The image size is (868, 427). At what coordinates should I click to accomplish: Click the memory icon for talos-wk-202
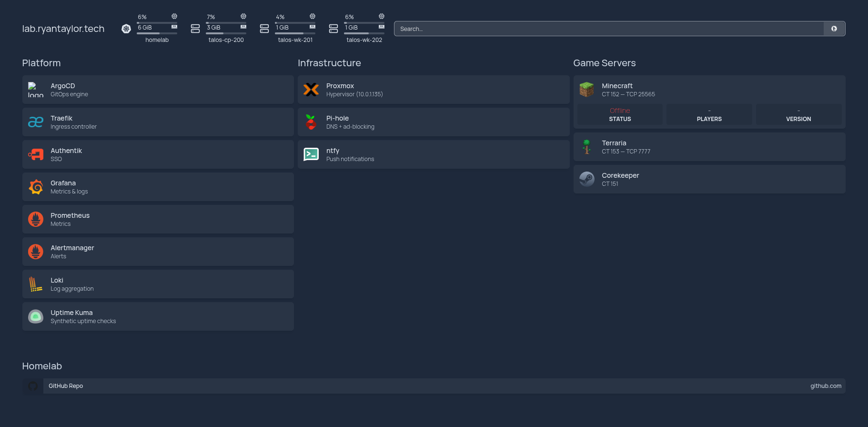coord(382,27)
